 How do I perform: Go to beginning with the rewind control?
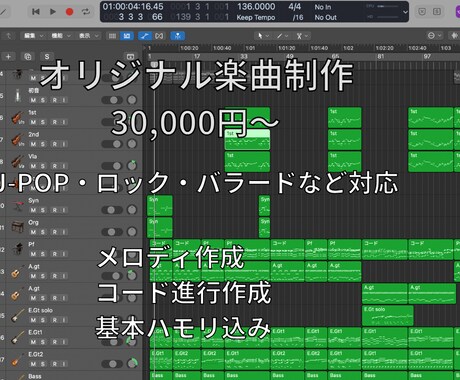(x=36, y=12)
